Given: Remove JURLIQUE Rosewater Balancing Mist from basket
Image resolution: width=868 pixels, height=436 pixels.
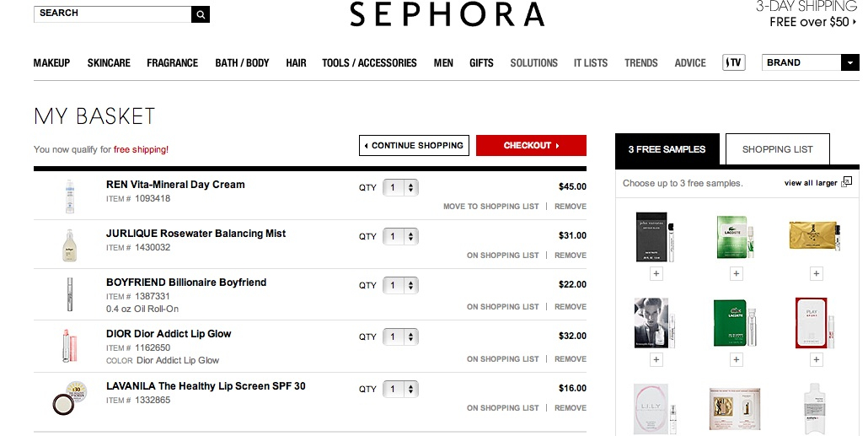Looking at the screenshot, I should pyautogui.click(x=571, y=256).
